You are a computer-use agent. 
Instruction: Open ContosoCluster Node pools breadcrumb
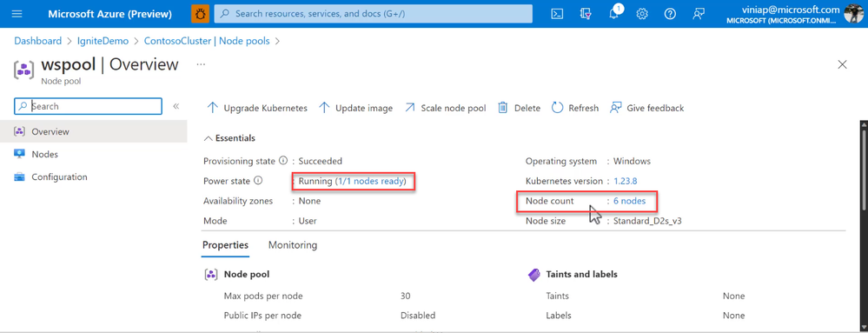tap(207, 41)
